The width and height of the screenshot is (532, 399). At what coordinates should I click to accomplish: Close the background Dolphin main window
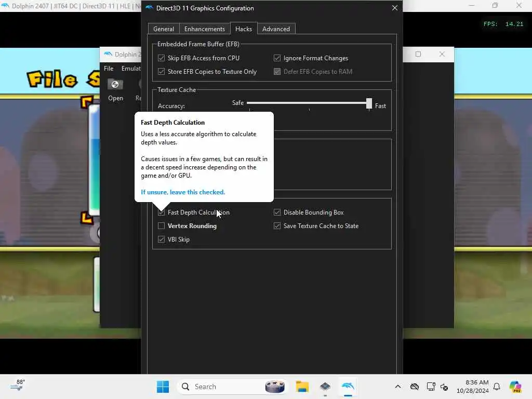pyautogui.click(x=442, y=54)
